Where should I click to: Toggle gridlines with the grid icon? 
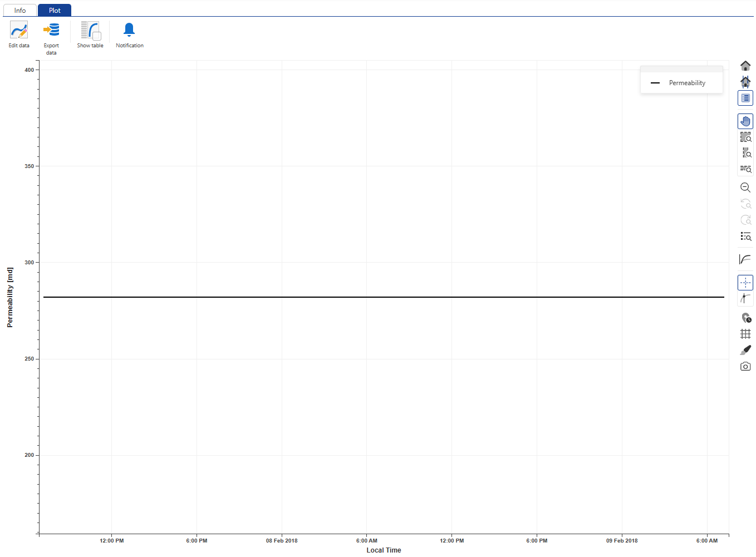pos(745,334)
